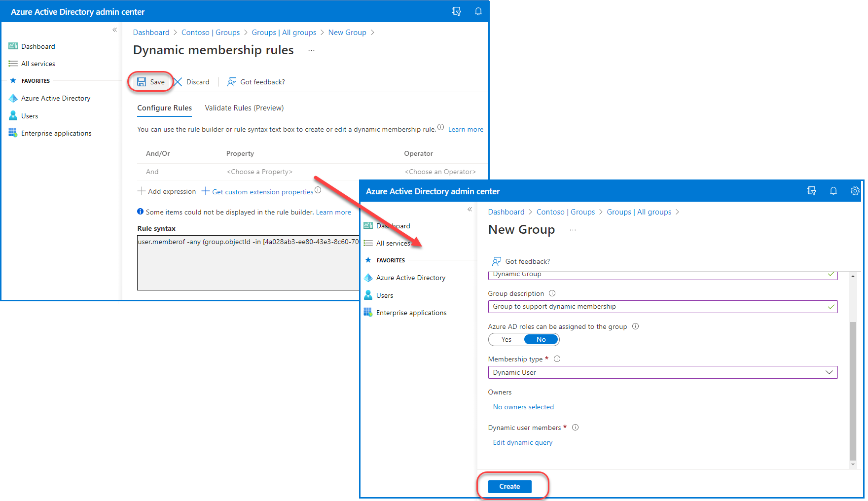Click Membership type info icon
Image resolution: width=868 pixels, height=501 pixels.
(557, 359)
